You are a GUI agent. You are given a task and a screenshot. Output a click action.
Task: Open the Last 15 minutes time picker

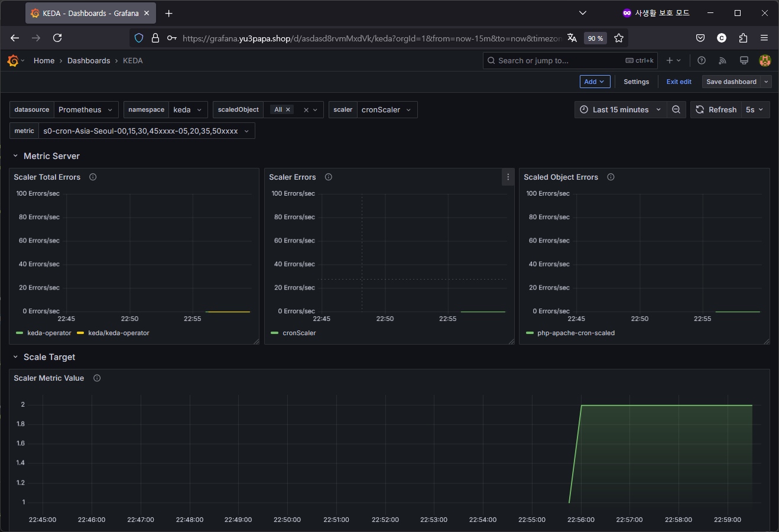pos(621,109)
